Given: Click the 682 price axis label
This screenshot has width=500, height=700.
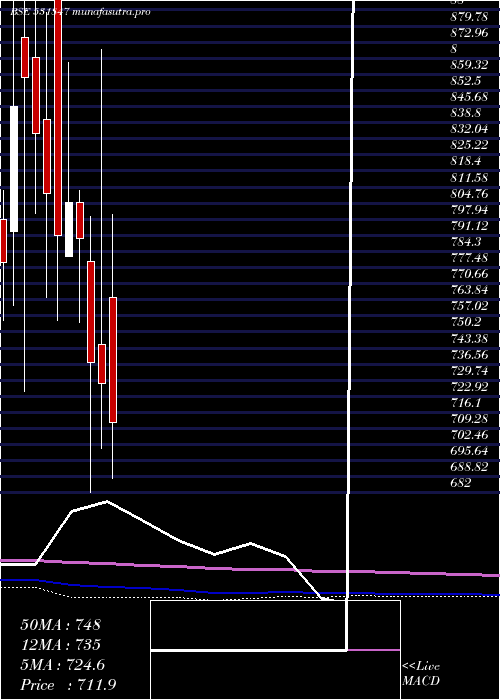Looking at the screenshot, I should (x=461, y=483).
